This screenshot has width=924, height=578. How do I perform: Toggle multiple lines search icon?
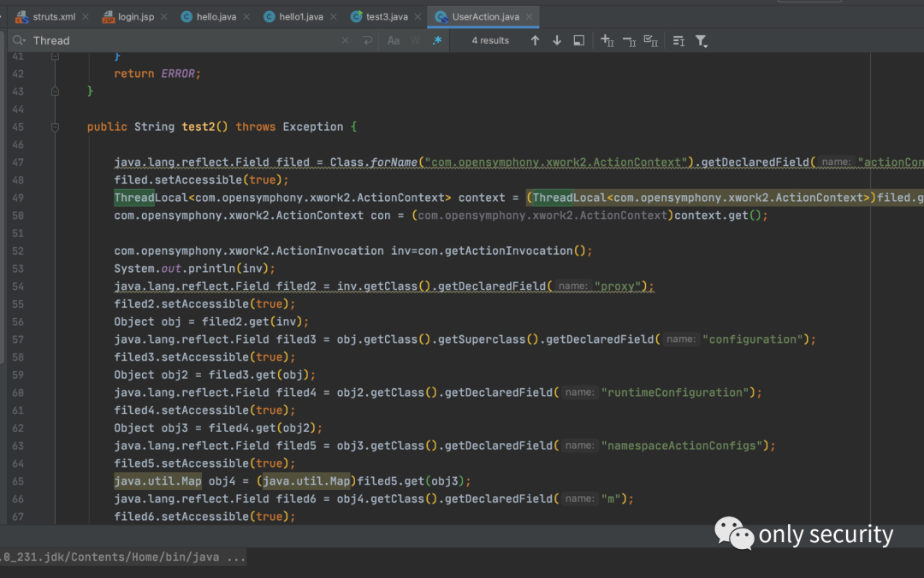(678, 41)
